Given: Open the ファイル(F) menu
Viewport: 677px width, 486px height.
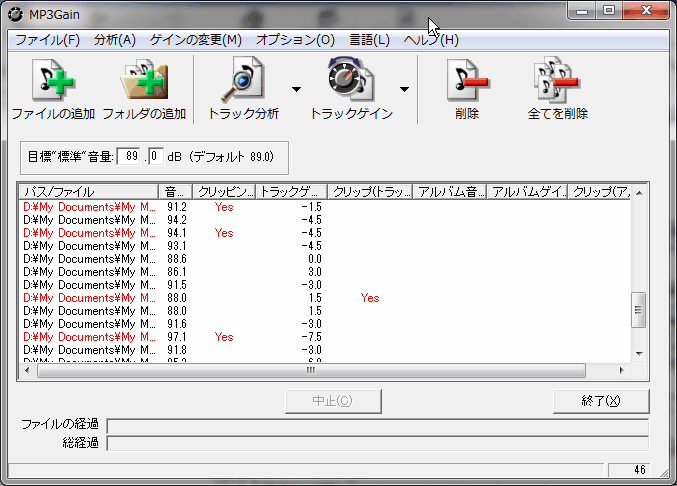Looking at the screenshot, I should pyautogui.click(x=47, y=40).
